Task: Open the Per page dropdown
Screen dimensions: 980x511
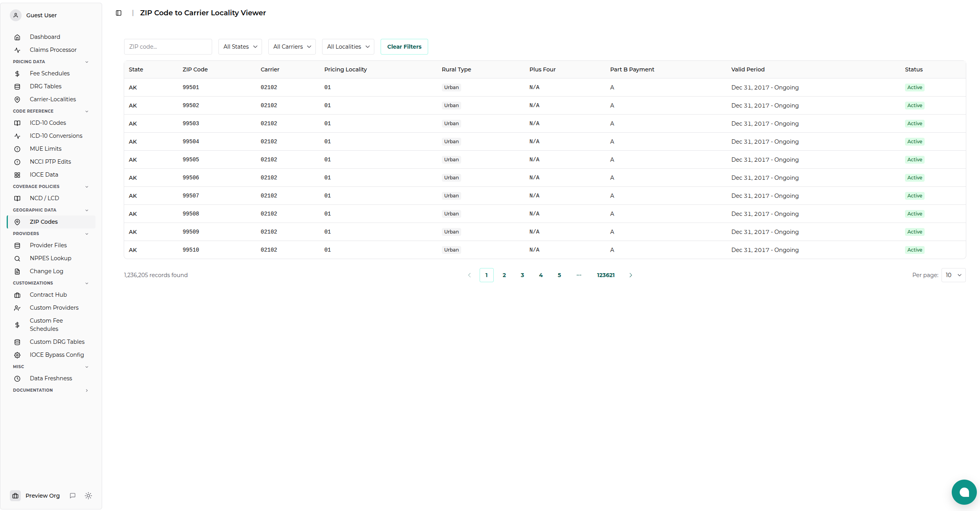Action: click(953, 275)
